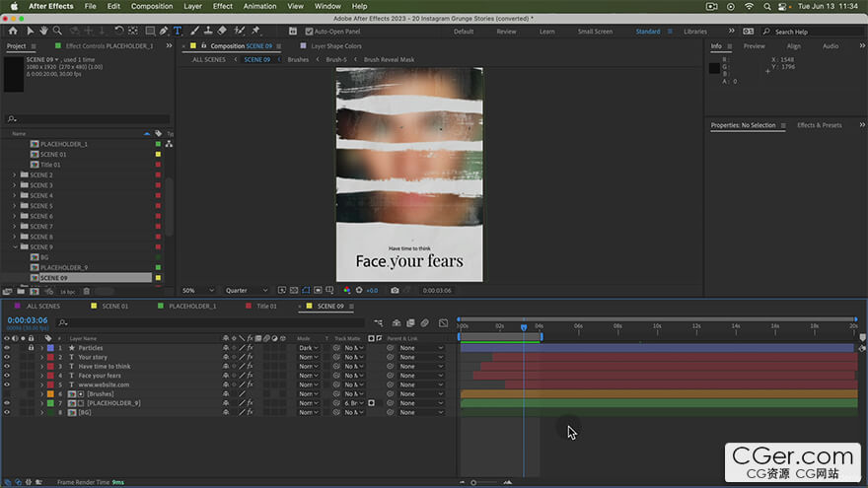The image size is (868, 488).
Task: Select the Hand tool in the toolbar
Action: [43, 31]
